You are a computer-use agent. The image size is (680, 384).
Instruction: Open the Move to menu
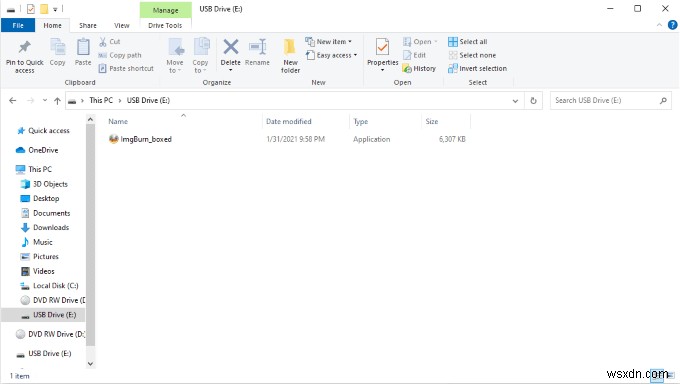[175, 56]
